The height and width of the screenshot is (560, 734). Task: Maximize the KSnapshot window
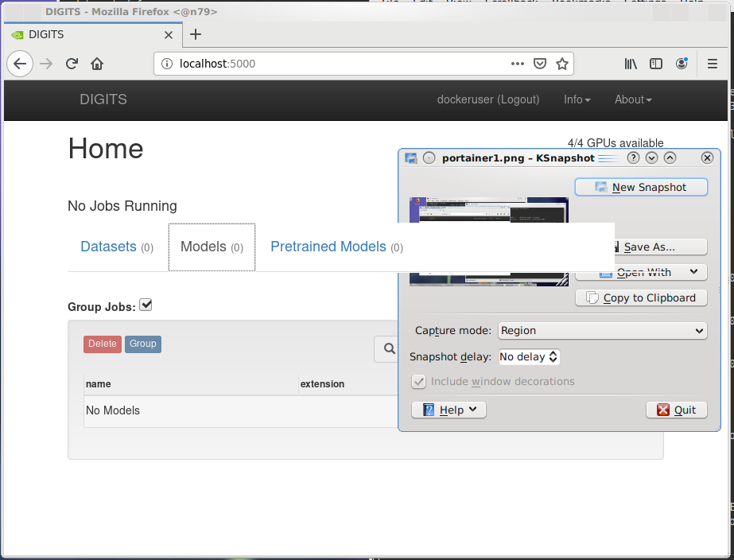(670, 158)
